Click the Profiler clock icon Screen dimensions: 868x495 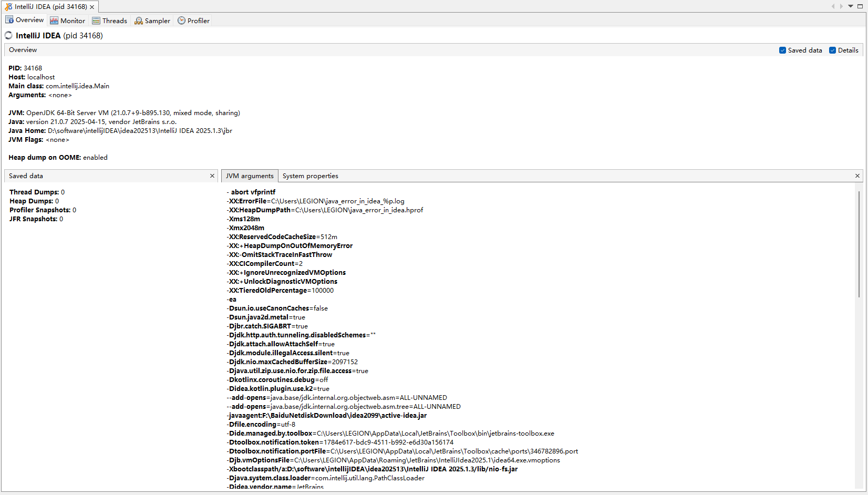coord(181,20)
